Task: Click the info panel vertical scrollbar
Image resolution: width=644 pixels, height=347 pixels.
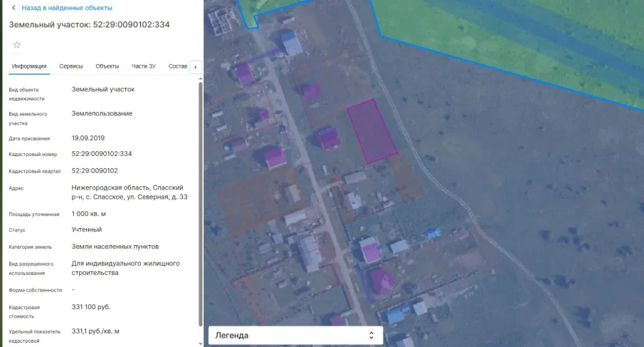Action: [201, 204]
